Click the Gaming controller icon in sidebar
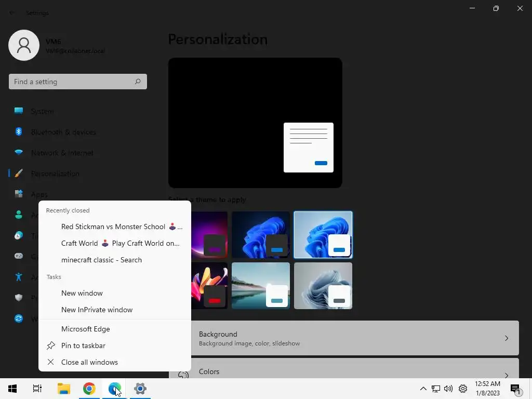The height and width of the screenshot is (399, 532). coord(19,256)
